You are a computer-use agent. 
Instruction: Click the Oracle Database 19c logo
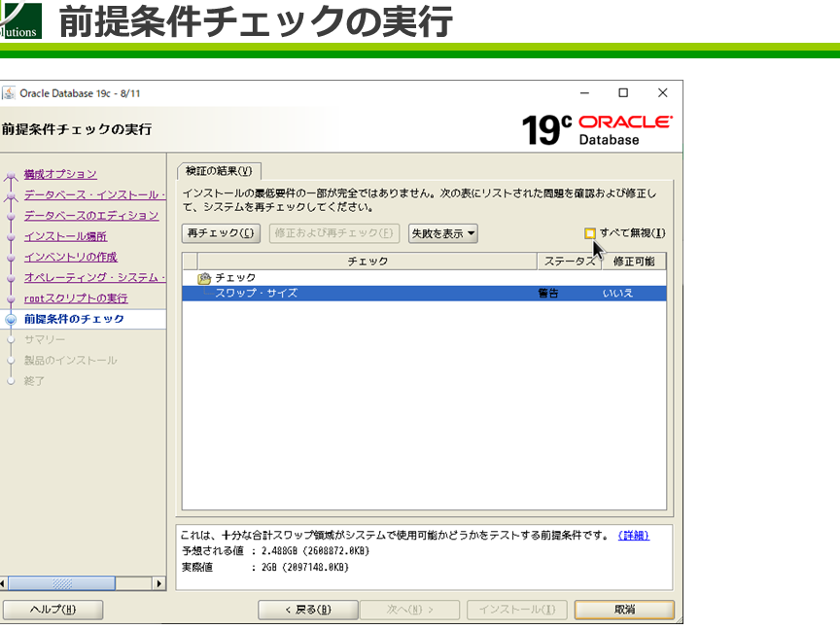[596, 129]
